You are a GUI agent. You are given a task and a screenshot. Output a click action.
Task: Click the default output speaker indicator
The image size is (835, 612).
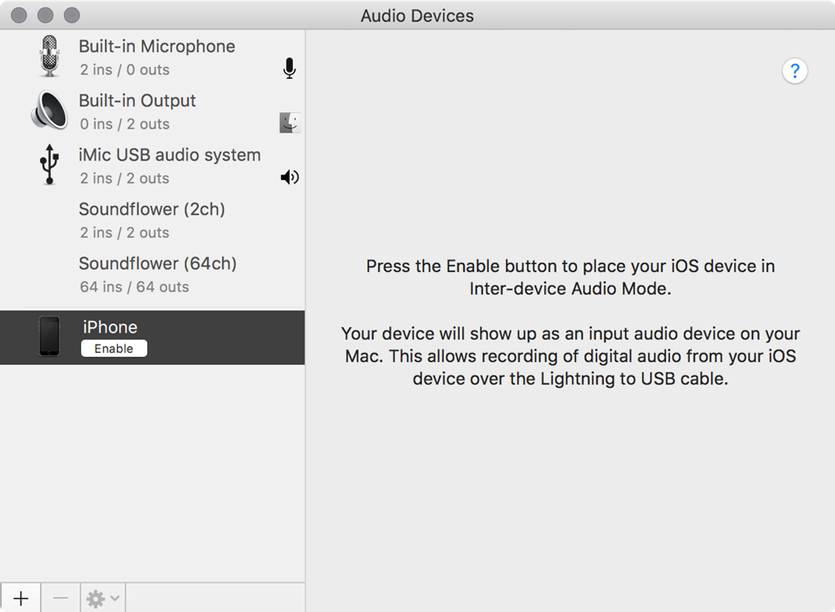289,177
